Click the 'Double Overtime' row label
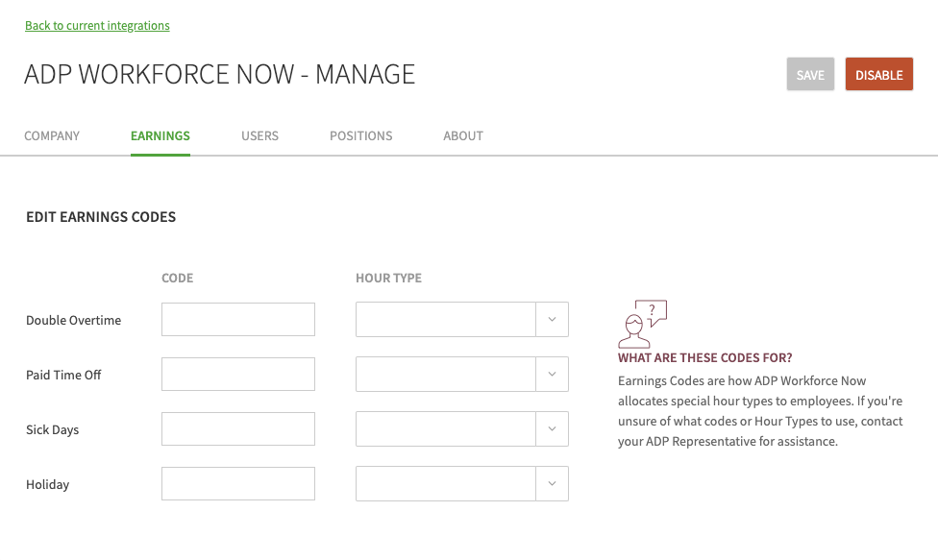Viewport: 938px width, 560px height. coord(74,320)
